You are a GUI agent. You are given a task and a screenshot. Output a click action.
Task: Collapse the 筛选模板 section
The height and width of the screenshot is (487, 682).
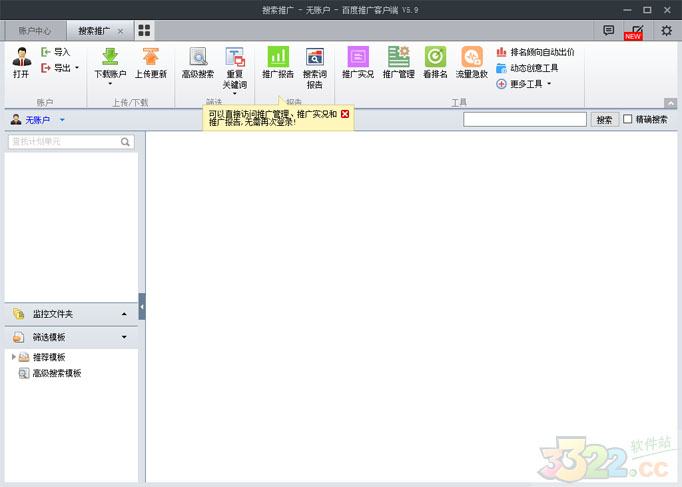pyautogui.click(x=71, y=337)
